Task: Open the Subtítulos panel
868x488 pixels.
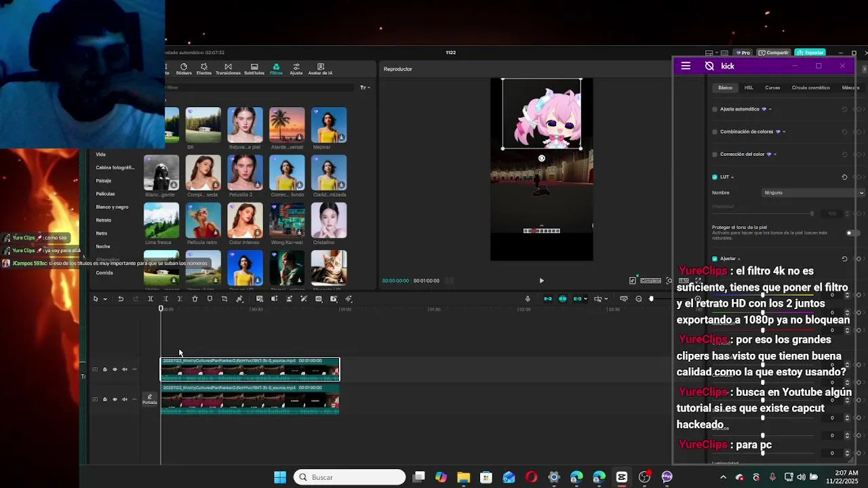Action: pos(254,69)
